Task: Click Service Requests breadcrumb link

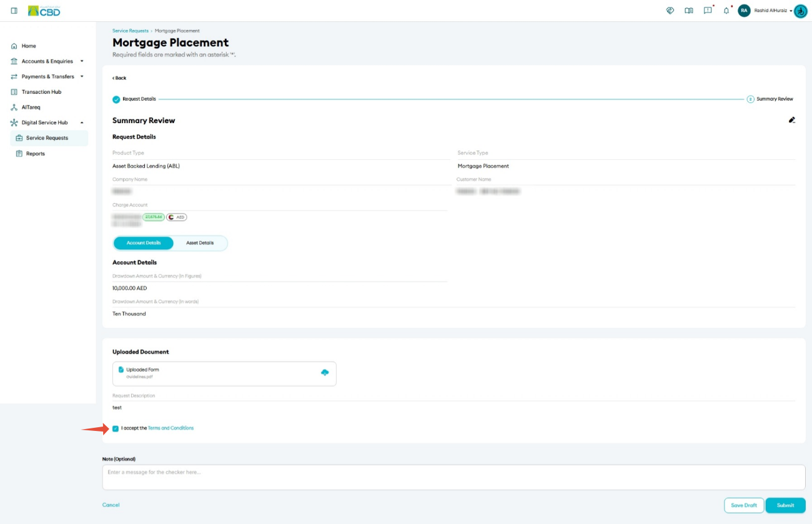Action: click(x=131, y=31)
